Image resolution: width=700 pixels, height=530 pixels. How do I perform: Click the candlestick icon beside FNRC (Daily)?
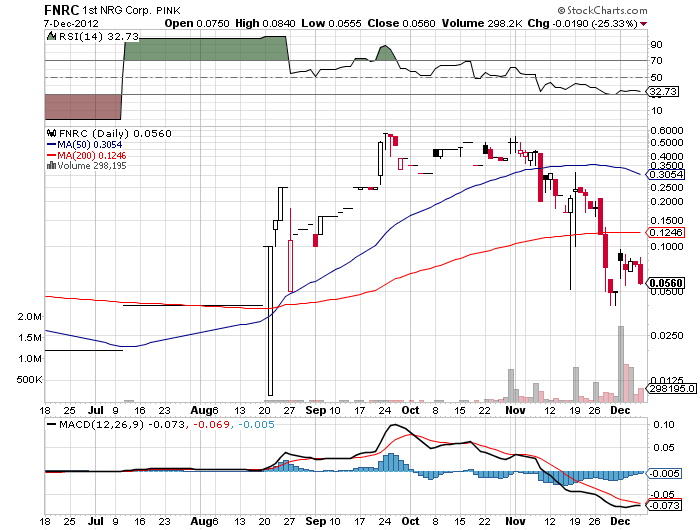pyautogui.click(x=51, y=133)
